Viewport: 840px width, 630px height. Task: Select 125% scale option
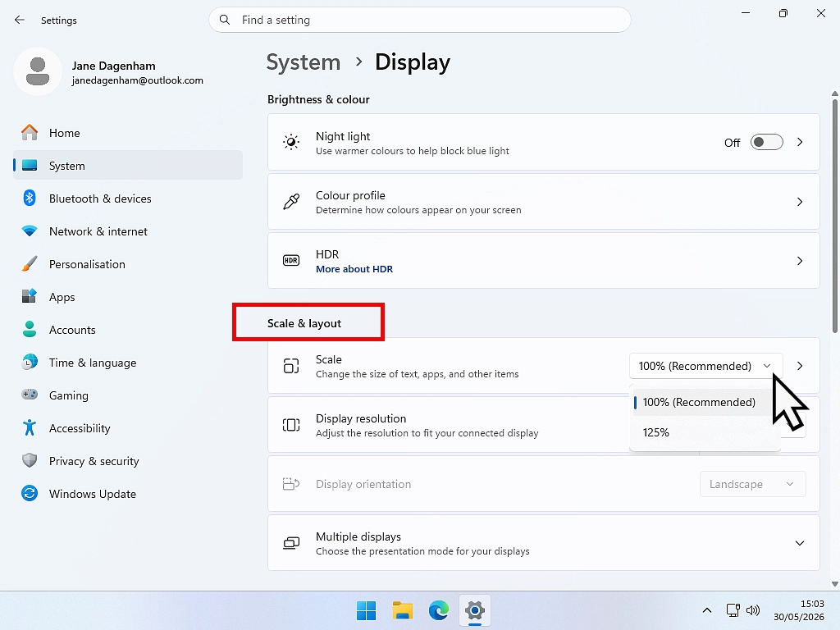pos(705,432)
